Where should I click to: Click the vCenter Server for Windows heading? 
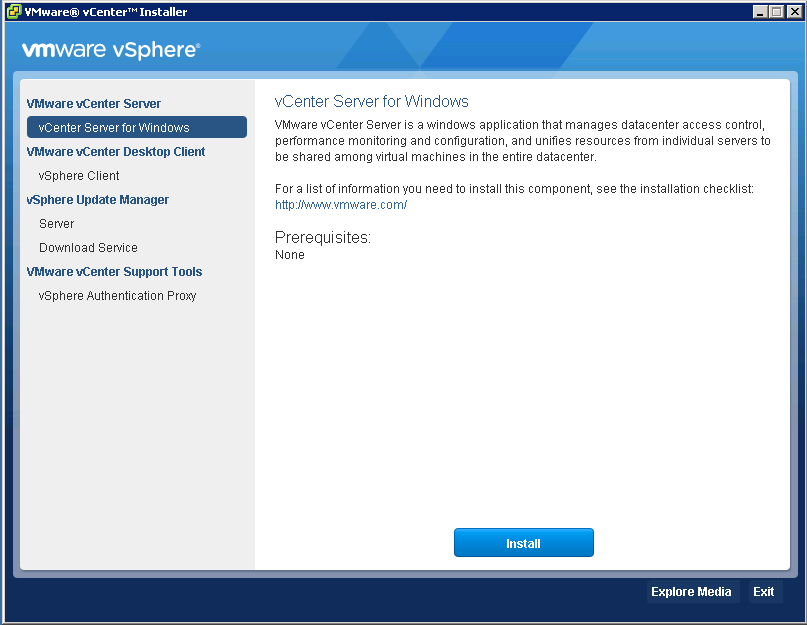click(x=368, y=101)
